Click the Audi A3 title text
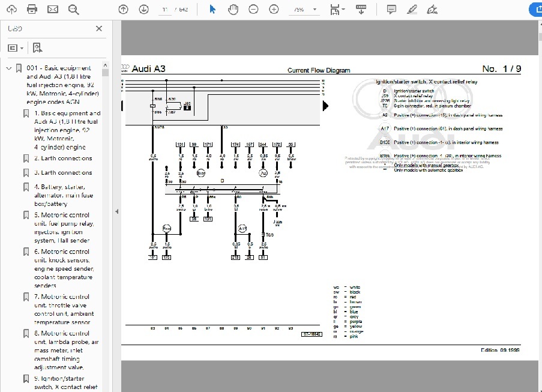This screenshot has height=392, width=542. (149, 69)
